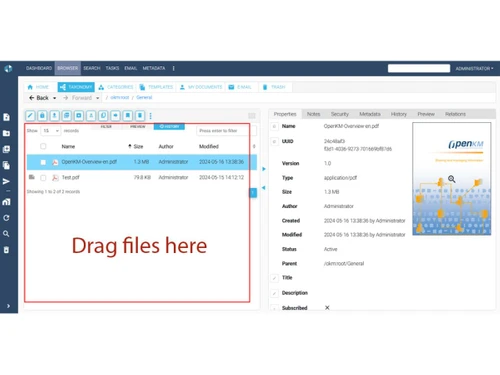Follow the General breadcrumb link
This screenshot has height=375, width=500.
(x=144, y=98)
